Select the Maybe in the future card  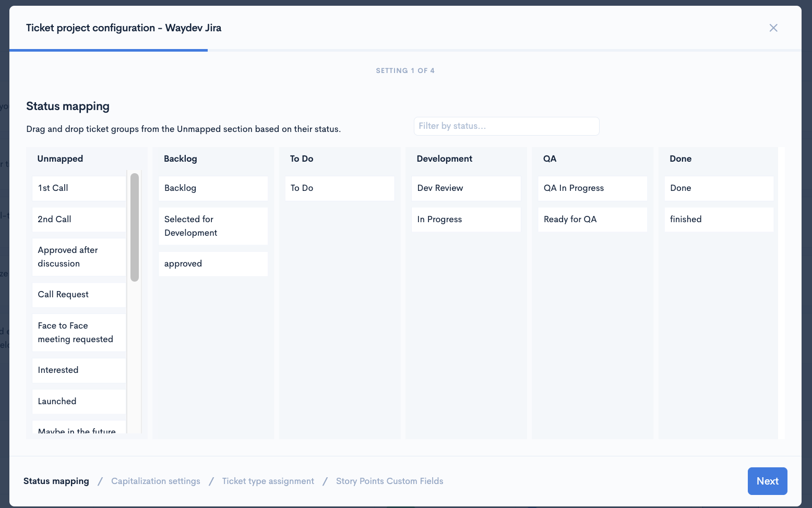point(79,427)
